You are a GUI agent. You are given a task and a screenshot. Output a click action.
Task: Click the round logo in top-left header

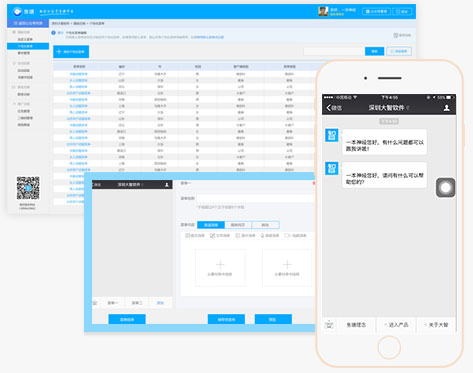click(17, 12)
